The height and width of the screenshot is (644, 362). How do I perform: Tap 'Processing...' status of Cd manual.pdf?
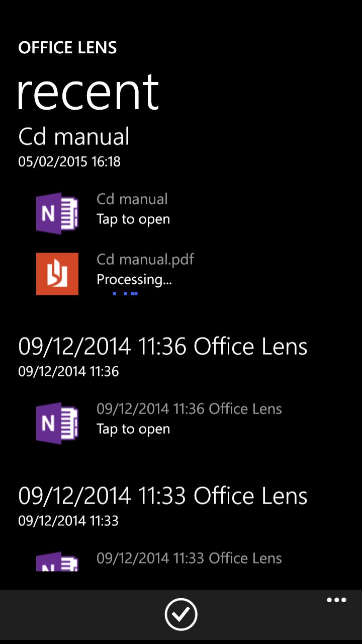[x=134, y=280]
